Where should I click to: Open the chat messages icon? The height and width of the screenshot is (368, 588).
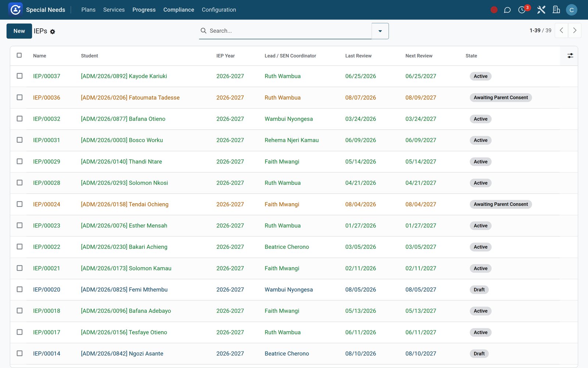click(507, 10)
